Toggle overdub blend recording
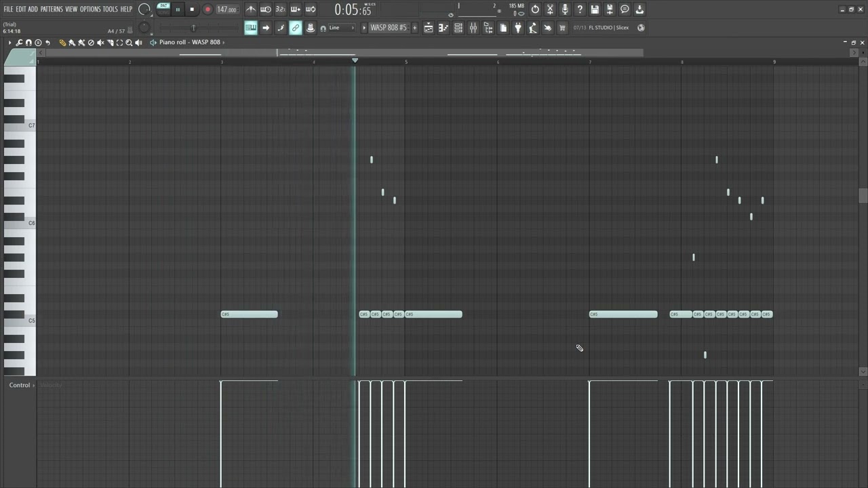 click(x=295, y=9)
